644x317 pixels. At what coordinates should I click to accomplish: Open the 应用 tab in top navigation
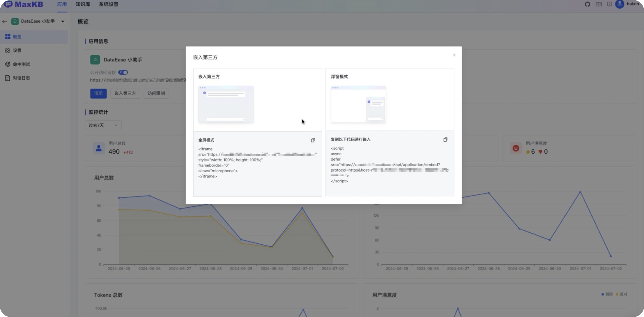tap(62, 4)
